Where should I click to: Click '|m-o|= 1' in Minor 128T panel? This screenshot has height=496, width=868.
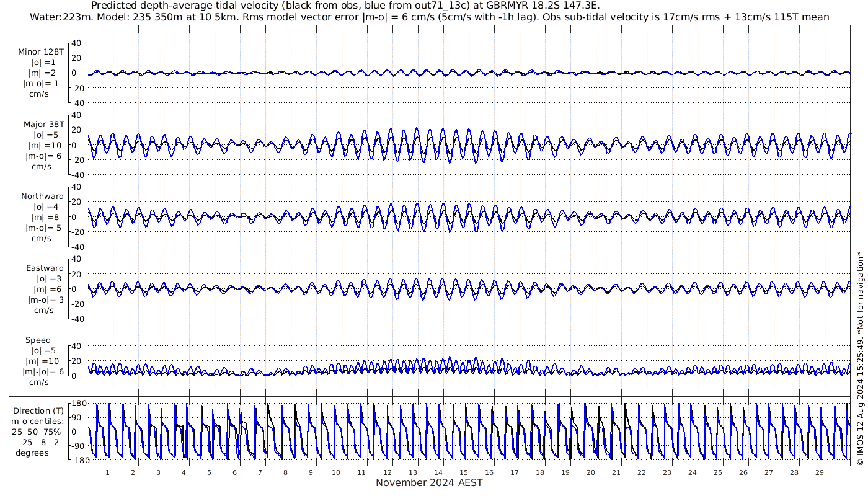click(x=41, y=84)
